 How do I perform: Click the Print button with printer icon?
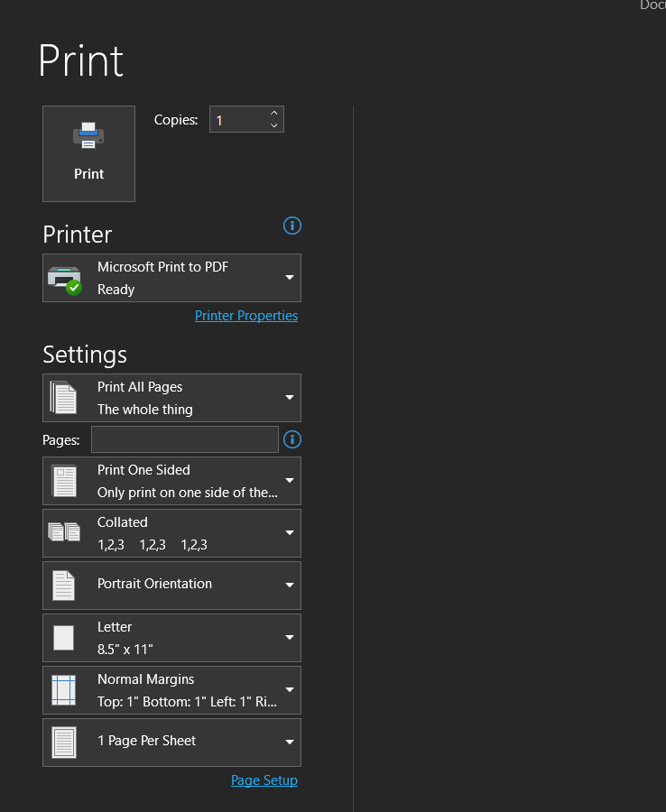click(88, 153)
